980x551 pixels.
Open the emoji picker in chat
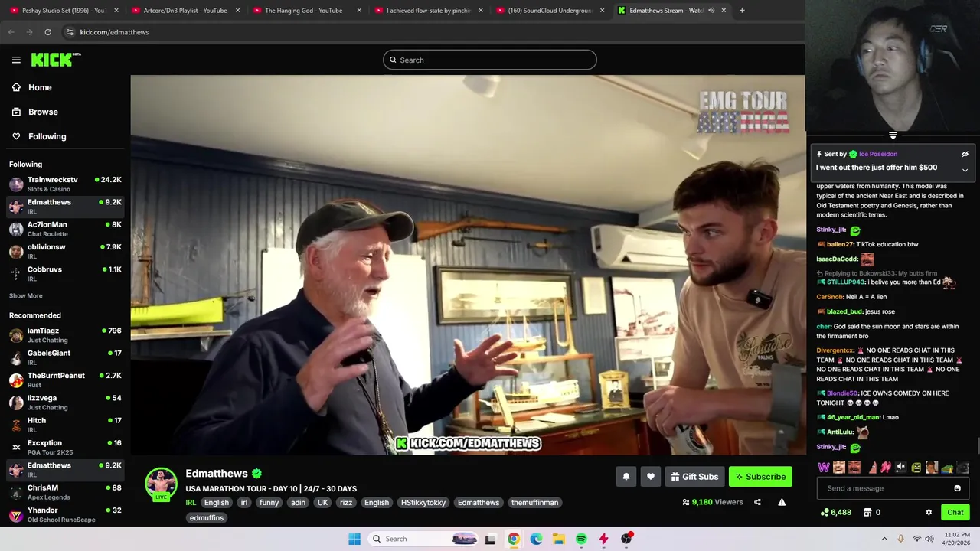(x=957, y=488)
